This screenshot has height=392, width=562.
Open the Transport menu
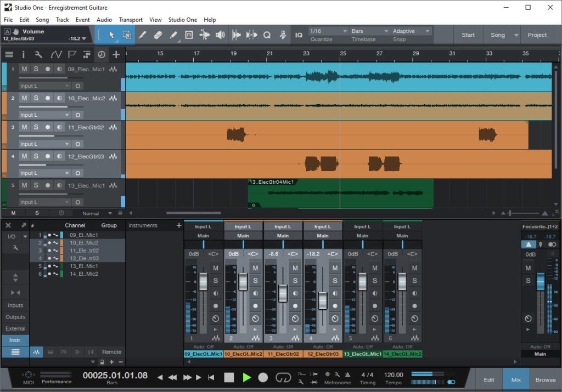131,20
